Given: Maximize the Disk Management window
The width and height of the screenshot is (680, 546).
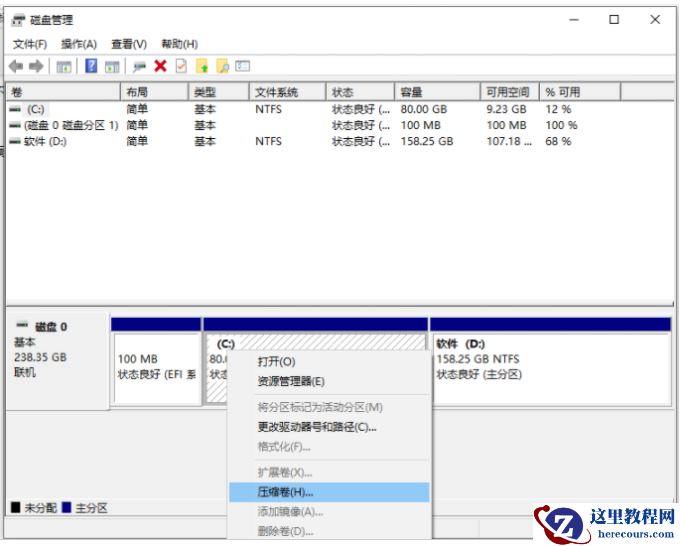Looking at the screenshot, I should point(614,20).
